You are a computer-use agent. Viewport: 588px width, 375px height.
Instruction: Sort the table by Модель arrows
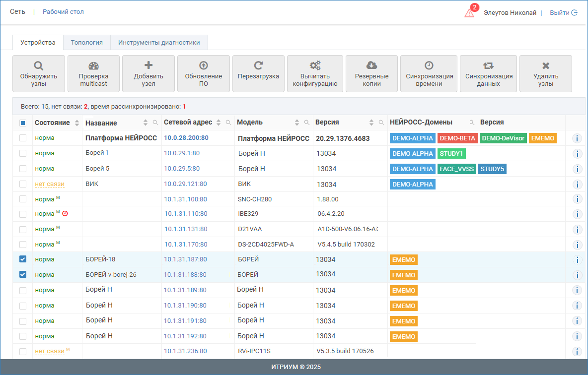click(297, 123)
